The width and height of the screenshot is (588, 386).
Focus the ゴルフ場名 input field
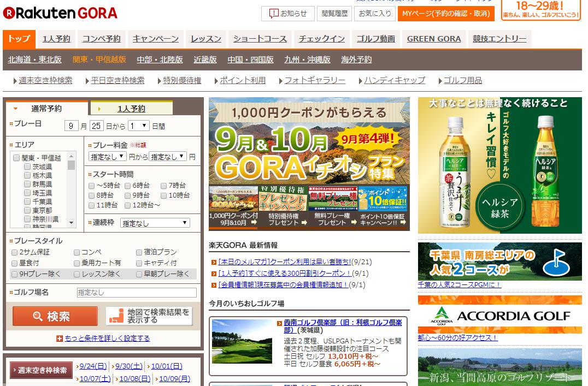tap(137, 292)
